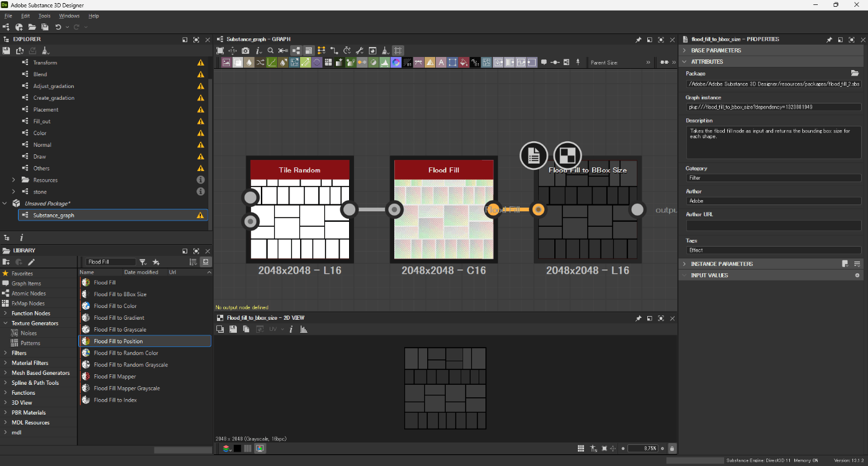Open histogram in 2D view toolbar
Screen dimensions: 868x466
[x=304, y=330]
